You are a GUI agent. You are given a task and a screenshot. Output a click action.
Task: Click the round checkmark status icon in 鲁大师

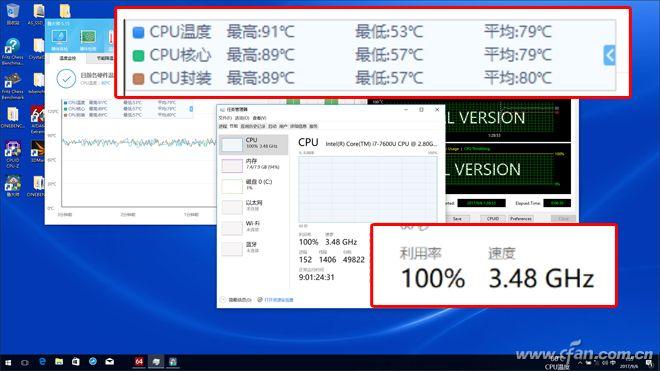point(66,78)
